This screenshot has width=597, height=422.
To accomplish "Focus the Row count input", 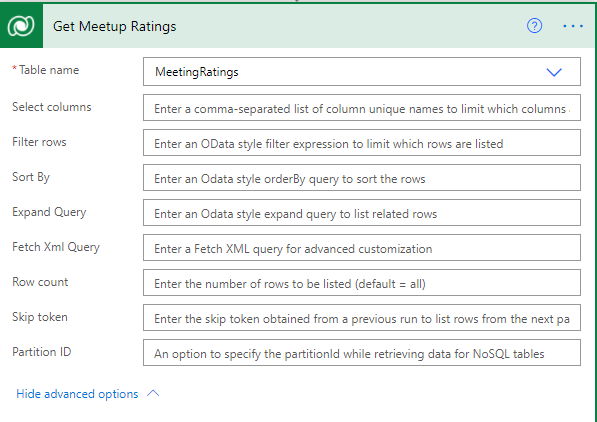I will [362, 283].
